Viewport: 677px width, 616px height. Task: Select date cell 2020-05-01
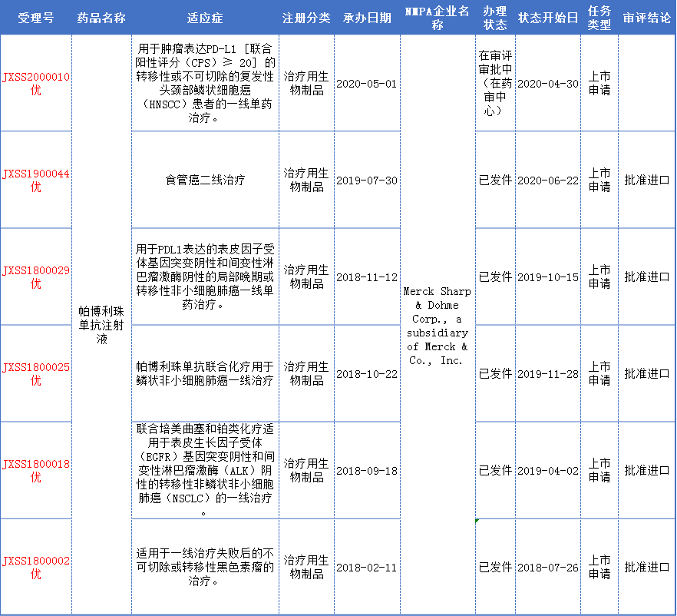[367, 84]
